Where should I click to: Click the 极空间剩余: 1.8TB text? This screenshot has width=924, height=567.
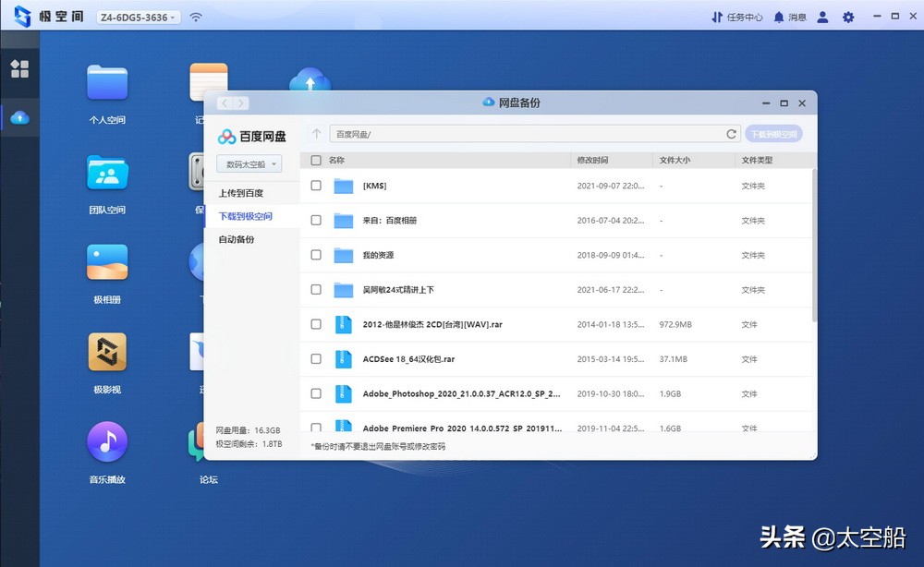coord(249,444)
